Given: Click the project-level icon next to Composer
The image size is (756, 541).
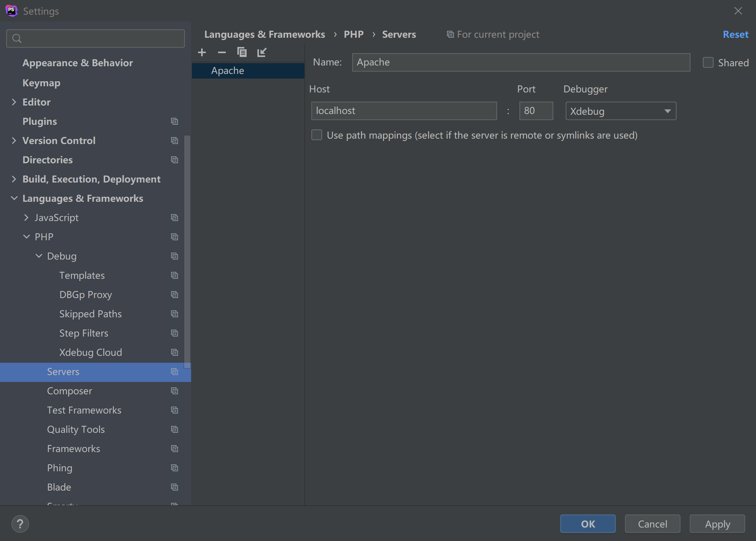Looking at the screenshot, I should 175,391.
